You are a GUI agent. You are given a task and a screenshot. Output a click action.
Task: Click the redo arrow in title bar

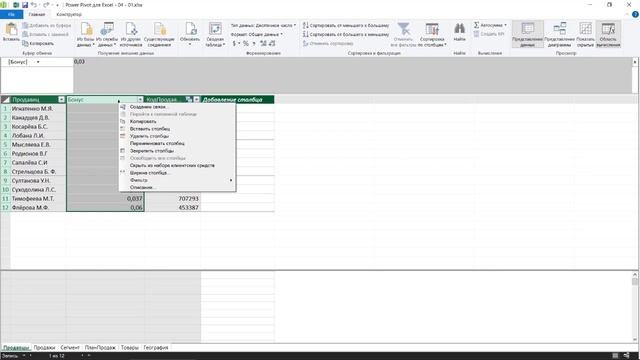46,5
